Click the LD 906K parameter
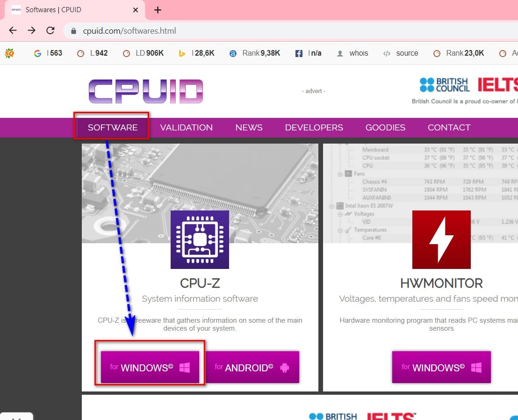This screenshot has height=420, width=518. (143, 53)
